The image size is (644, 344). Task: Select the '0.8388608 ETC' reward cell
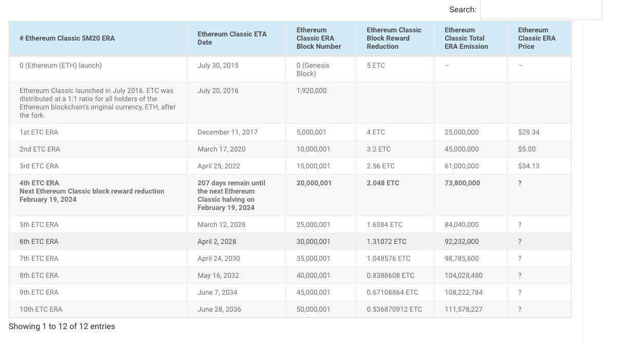click(x=395, y=275)
